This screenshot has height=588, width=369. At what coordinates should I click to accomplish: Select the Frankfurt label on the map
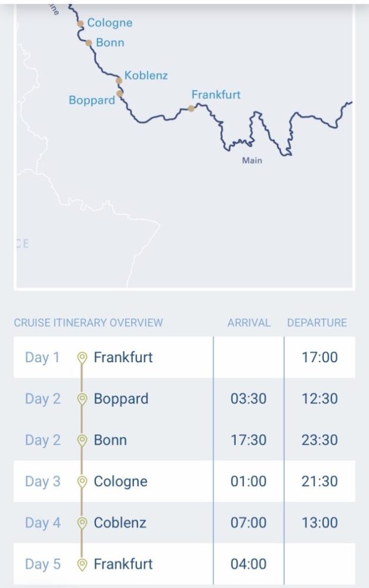216,95
